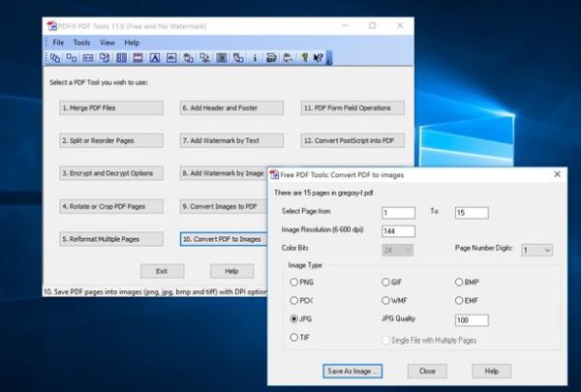The image size is (581, 392).
Task: Click the Image Resolution input field
Action: pyautogui.click(x=398, y=231)
